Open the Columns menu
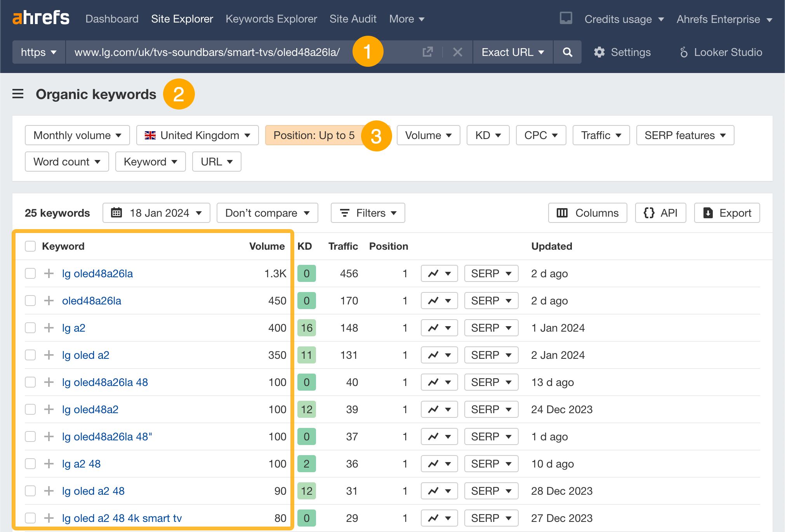785x532 pixels. [x=587, y=212]
